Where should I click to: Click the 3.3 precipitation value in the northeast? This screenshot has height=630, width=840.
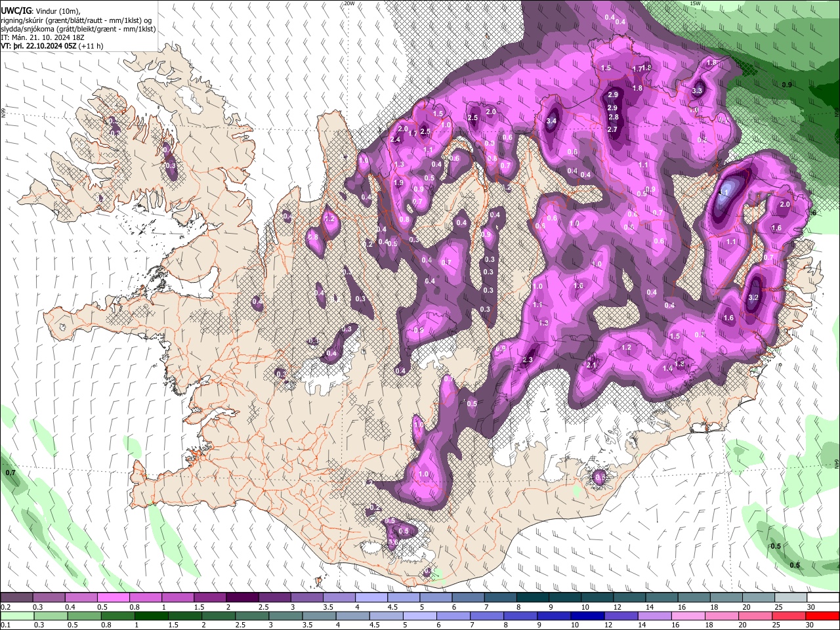697,91
